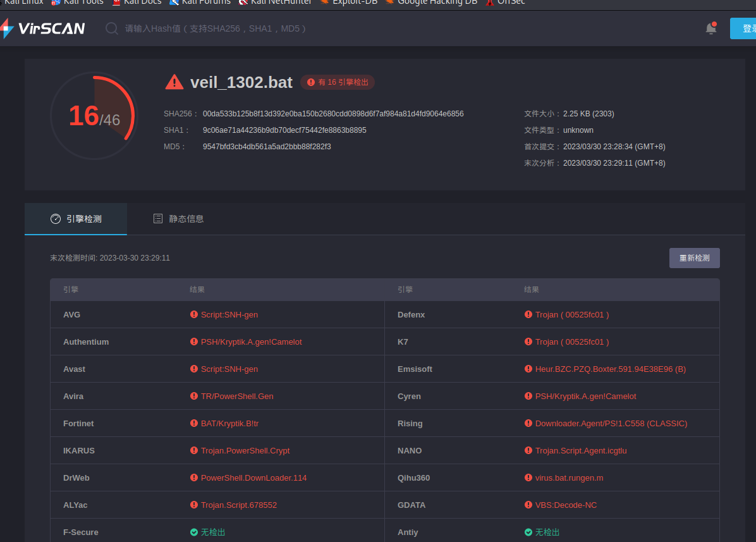Switch to the 静态信息 tab
The image size is (756, 542).
point(178,219)
